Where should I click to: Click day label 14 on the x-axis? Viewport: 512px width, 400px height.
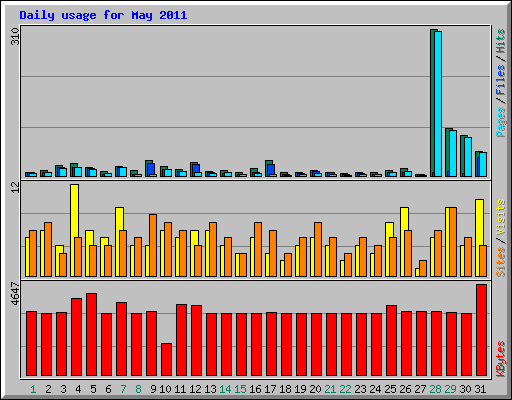coord(225,389)
